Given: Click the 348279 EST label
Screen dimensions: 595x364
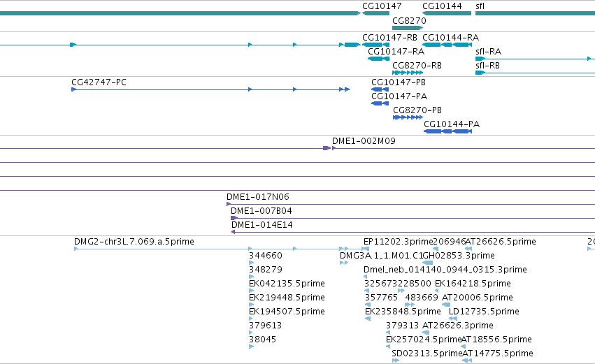Looking at the screenshot, I should [x=266, y=270].
